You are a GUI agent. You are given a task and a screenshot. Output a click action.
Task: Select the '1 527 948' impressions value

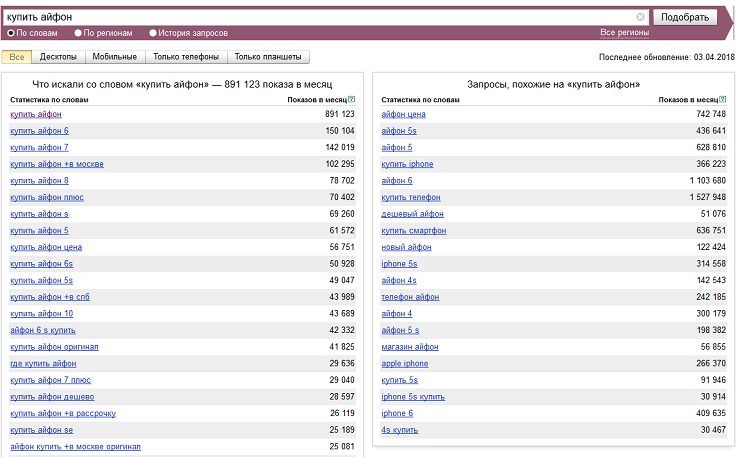click(707, 197)
